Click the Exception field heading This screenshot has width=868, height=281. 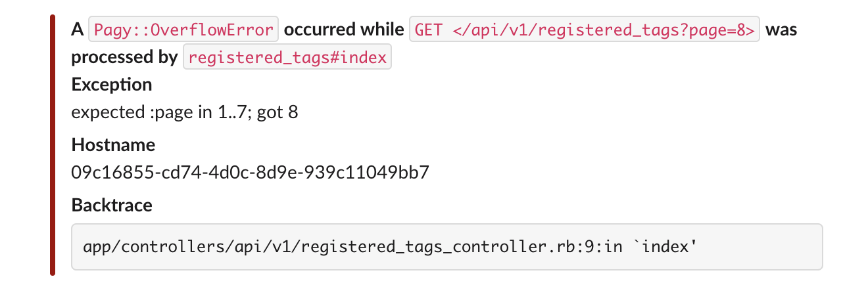[112, 85]
